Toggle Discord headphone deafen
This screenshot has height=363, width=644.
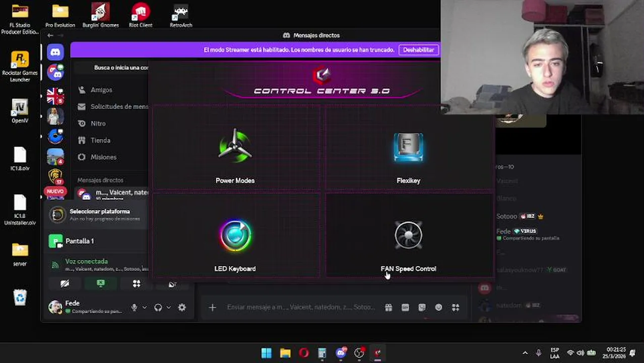click(158, 308)
